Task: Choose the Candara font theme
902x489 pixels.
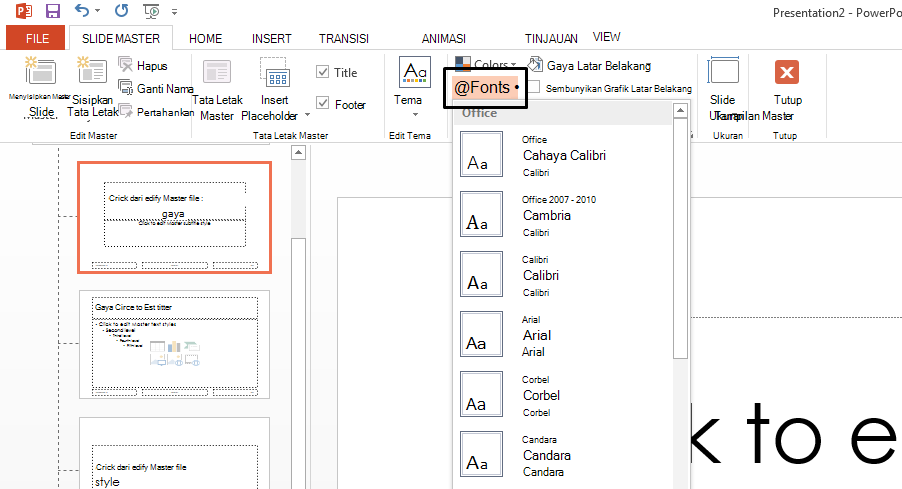Action: click(x=563, y=454)
